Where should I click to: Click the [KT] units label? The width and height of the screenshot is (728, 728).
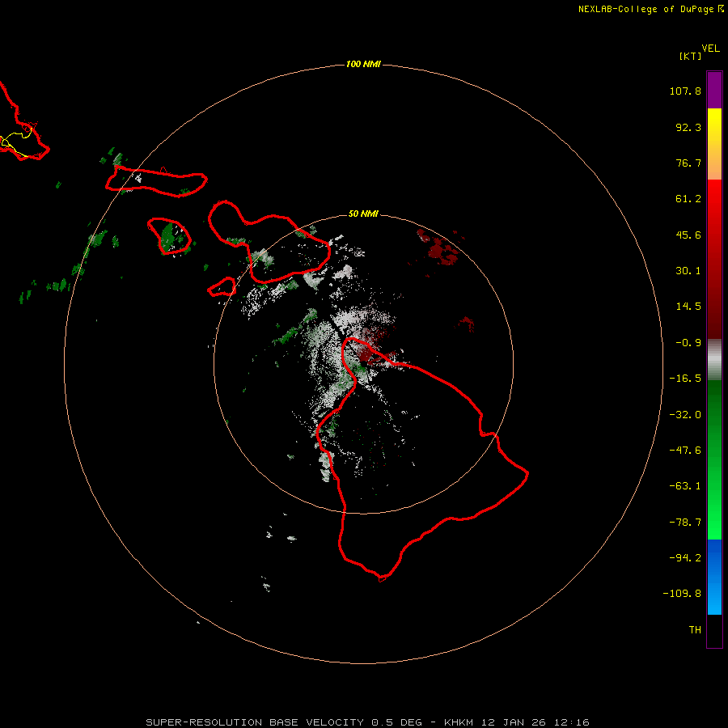(691, 56)
